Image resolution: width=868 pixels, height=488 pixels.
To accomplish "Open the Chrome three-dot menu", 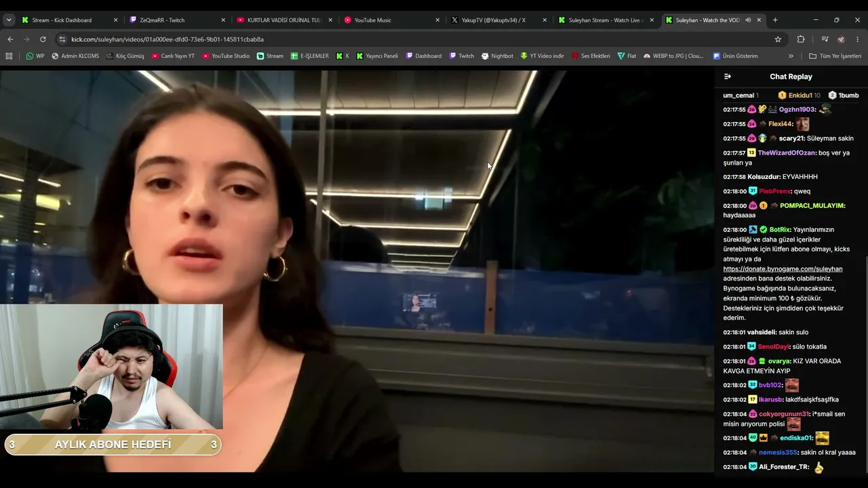I will [x=857, y=39].
